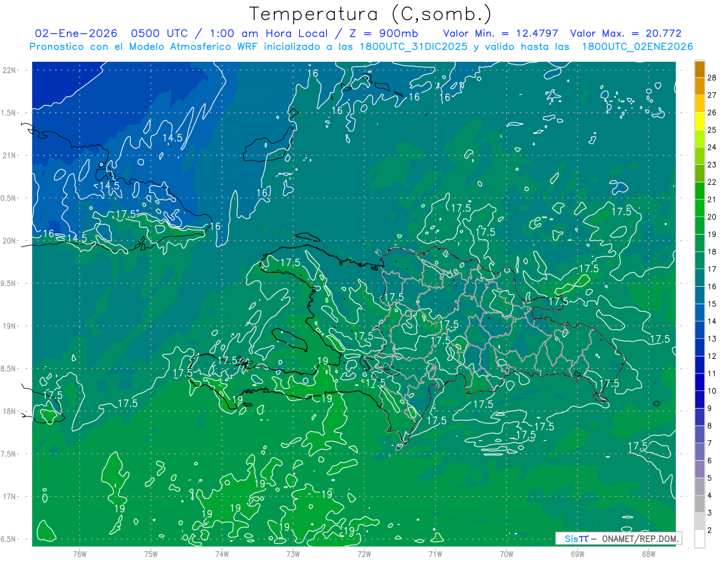Screen dimensions: 728x562
Task: Click the 'Valor Max. = 20.772' readout
Action: tap(625, 33)
